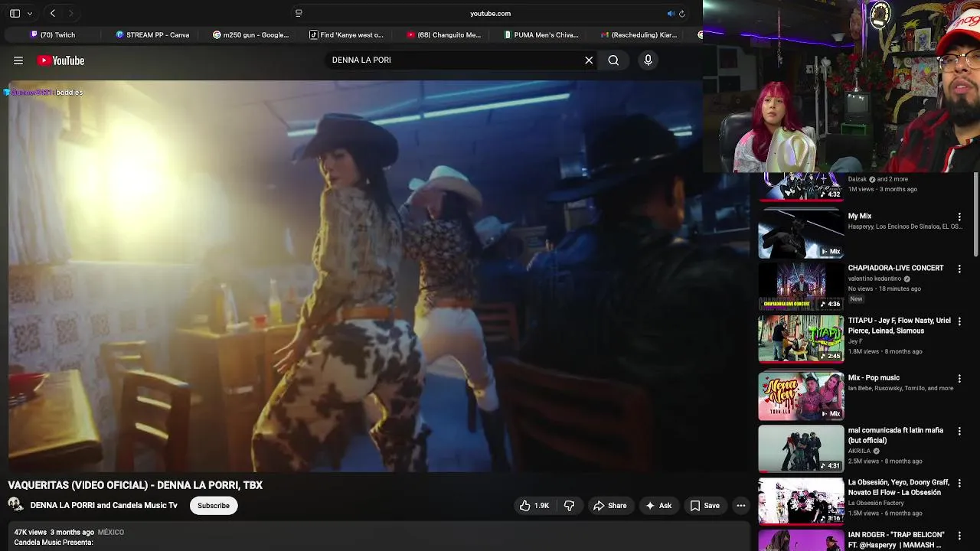Open DENNA LA PORRI and Candela channel link
Screen dimensions: 980x551
(x=103, y=506)
